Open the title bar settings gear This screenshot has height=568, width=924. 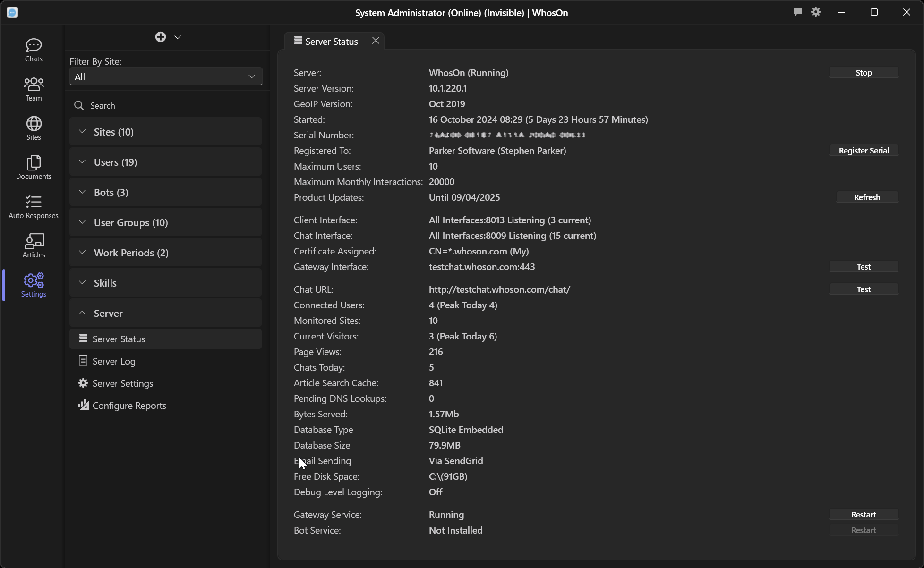tap(816, 12)
